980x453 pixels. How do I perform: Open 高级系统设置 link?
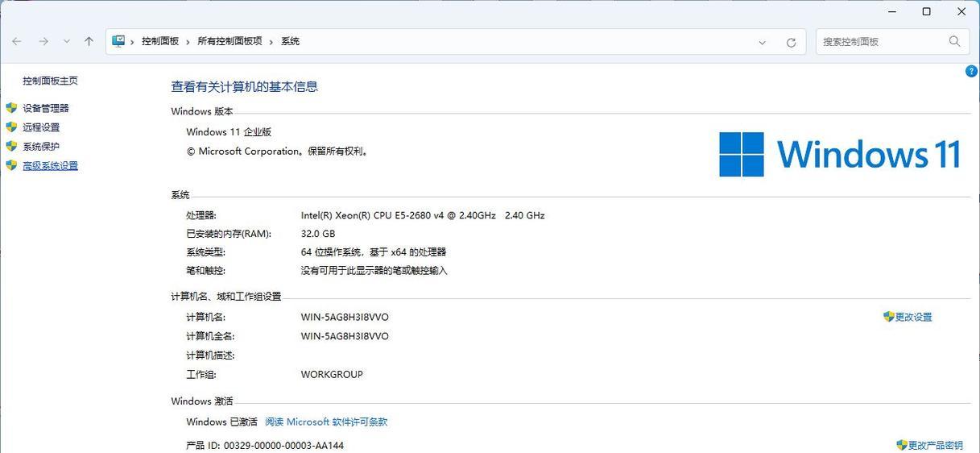pyautogui.click(x=50, y=166)
